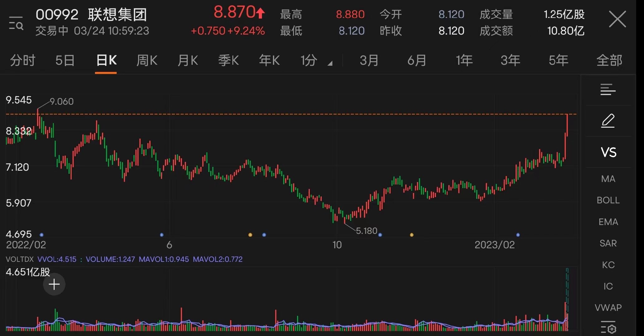Select the 月K tab
This screenshot has width=644, height=336.
pyautogui.click(x=188, y=60)
